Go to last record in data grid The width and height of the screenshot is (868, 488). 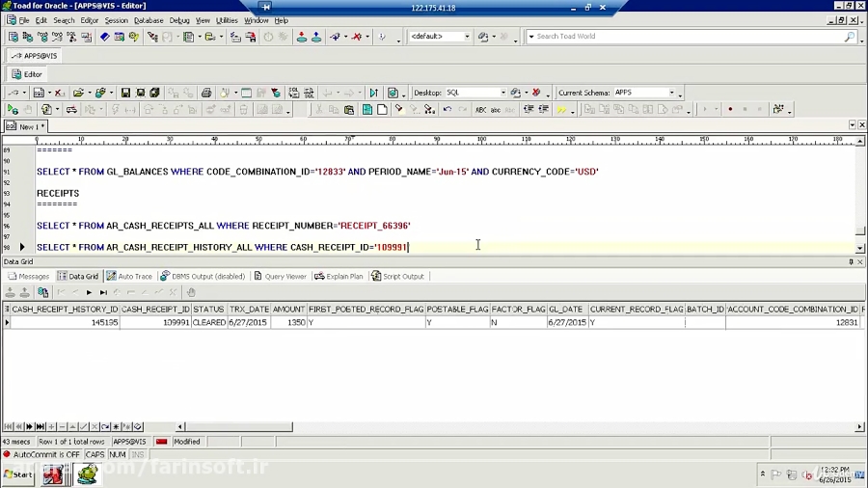[x=41, y=426]
